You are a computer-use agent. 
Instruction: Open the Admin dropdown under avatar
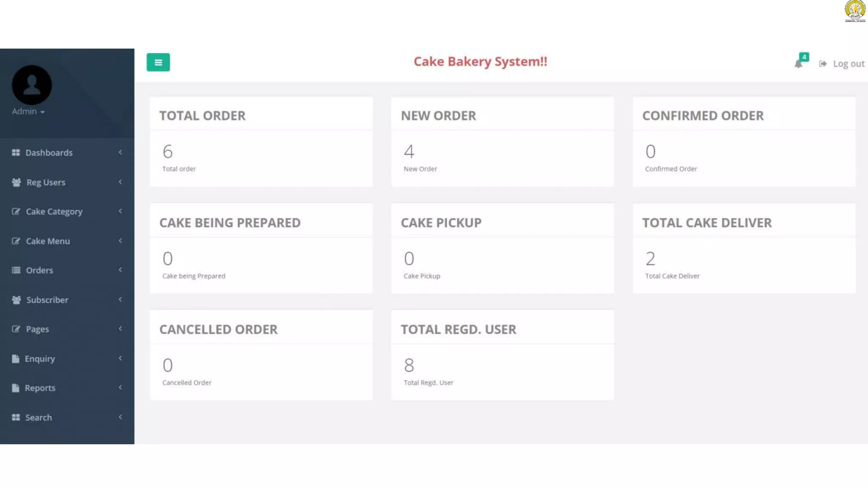coord(28,111)
